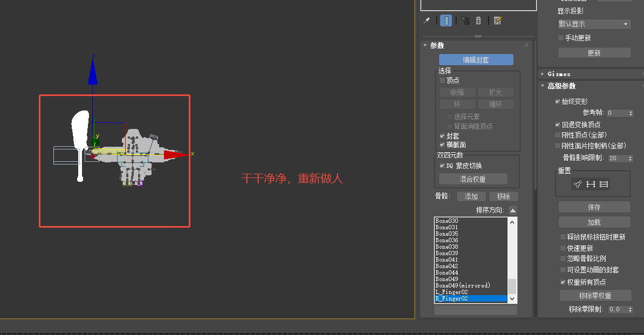The width and height of the screenshot is (644, 335).
Task: Toggle the DQ 蒙皮切换 checkbox
Action: pyautogui.click(x=442, y=166)
